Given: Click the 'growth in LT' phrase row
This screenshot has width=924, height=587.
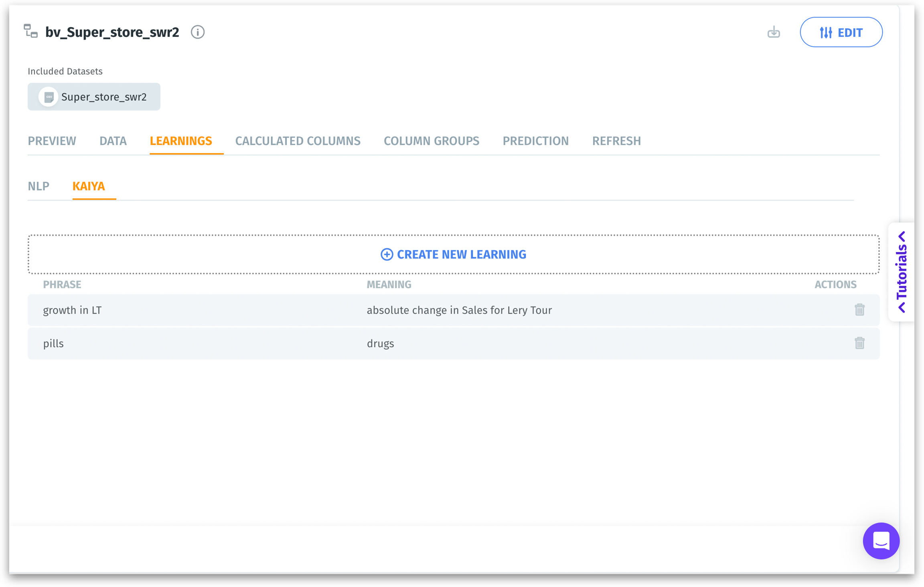Looking at the screenshot, I should tap(73, 310).
